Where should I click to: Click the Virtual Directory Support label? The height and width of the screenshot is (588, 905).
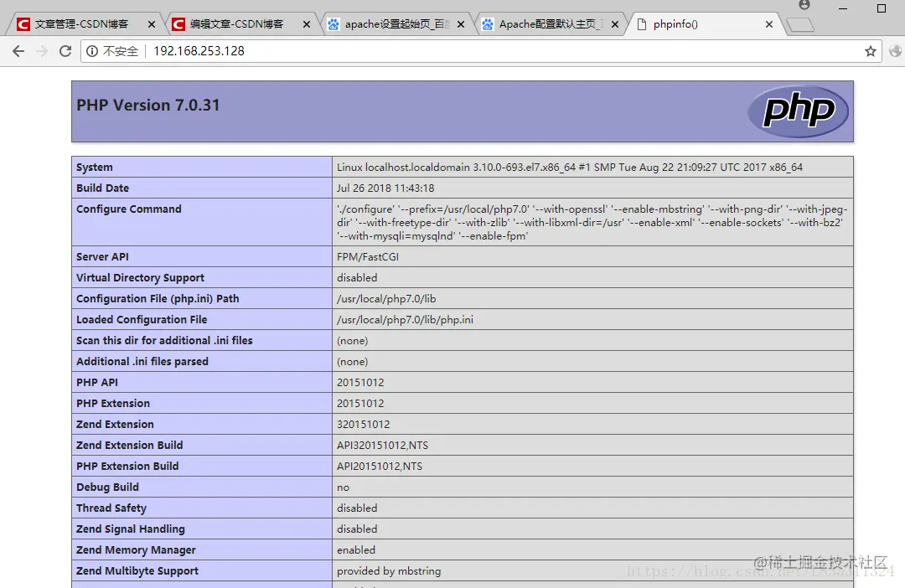[x=140, y=277]
